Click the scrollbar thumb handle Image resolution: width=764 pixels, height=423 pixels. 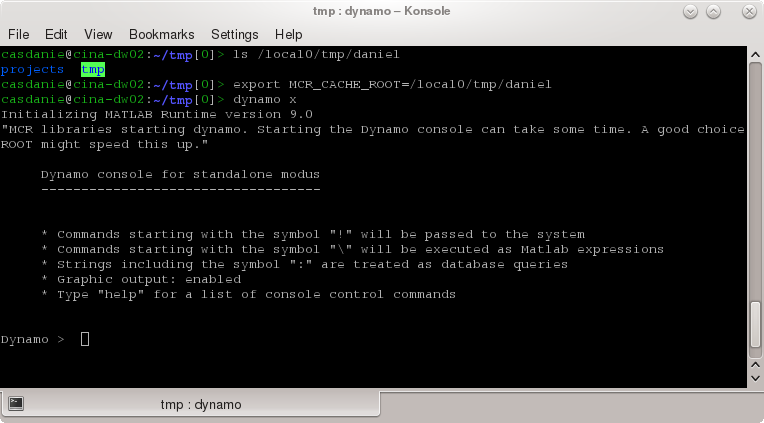[755, 325]
